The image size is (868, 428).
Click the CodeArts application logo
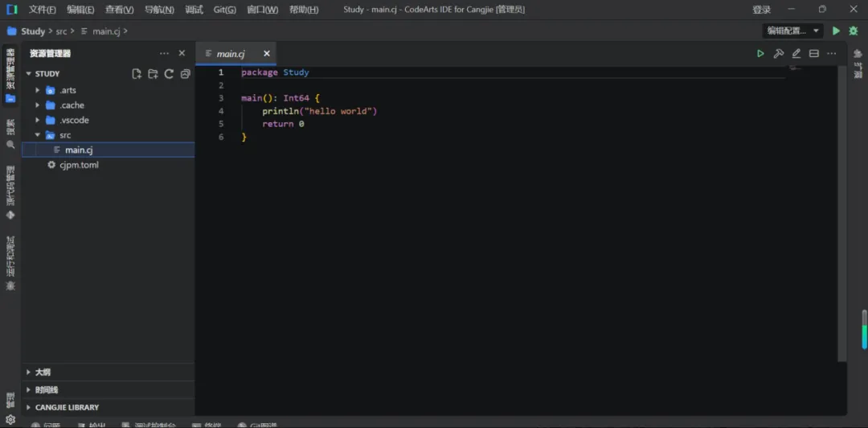[x=11, y=10]
